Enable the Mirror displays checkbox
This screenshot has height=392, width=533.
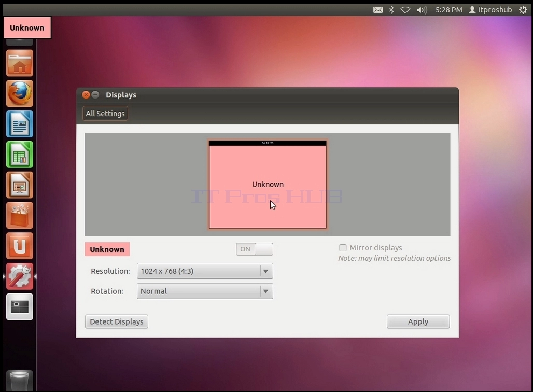coord(343,248)
